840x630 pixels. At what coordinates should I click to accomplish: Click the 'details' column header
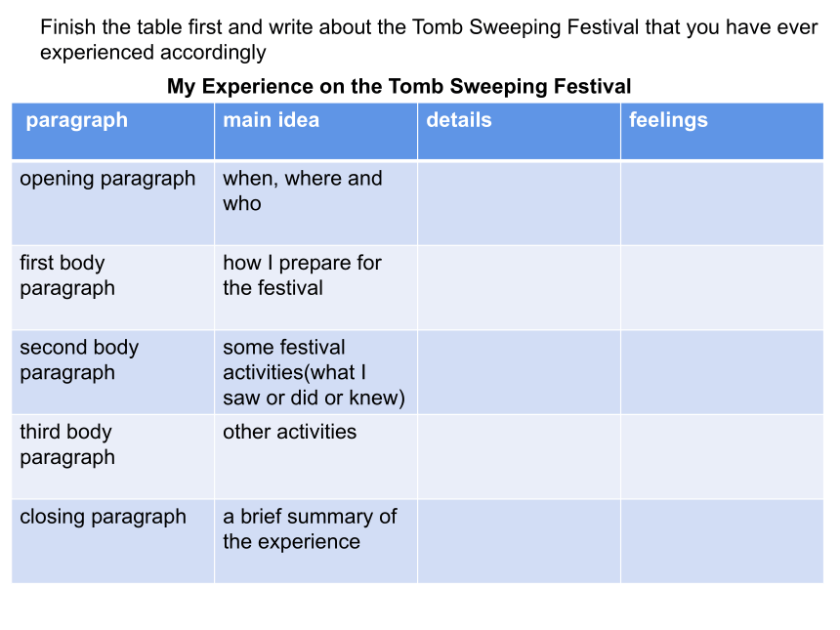519,131
